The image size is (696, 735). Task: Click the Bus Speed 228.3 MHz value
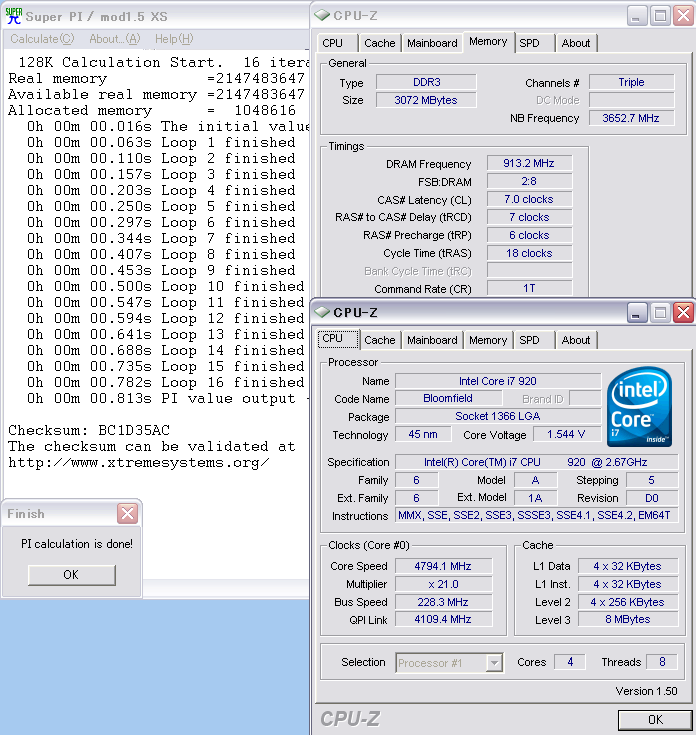443,602
